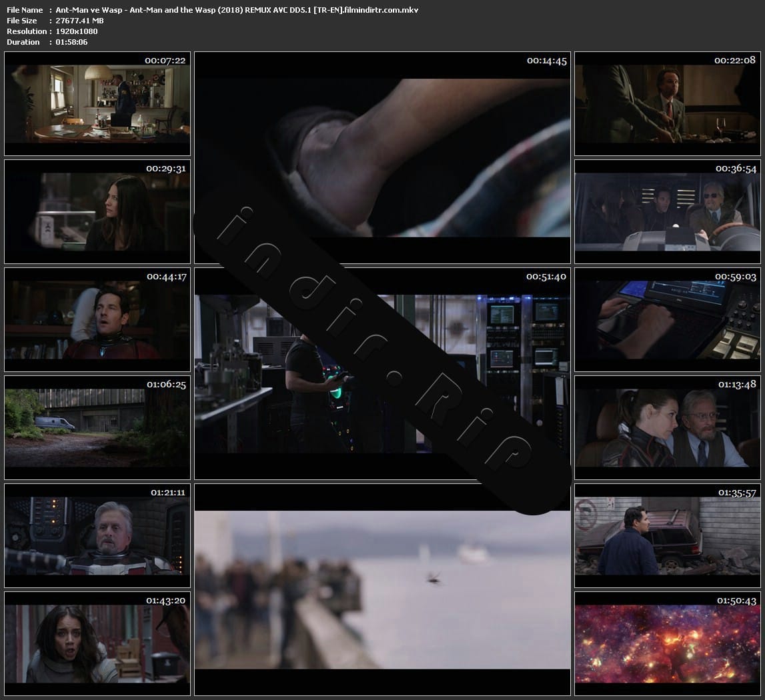Image resolution: width=765 pixels, height=700 pixels.
Task: Open the frame stamped 01:35:57
Action: (x=668, y=535)
